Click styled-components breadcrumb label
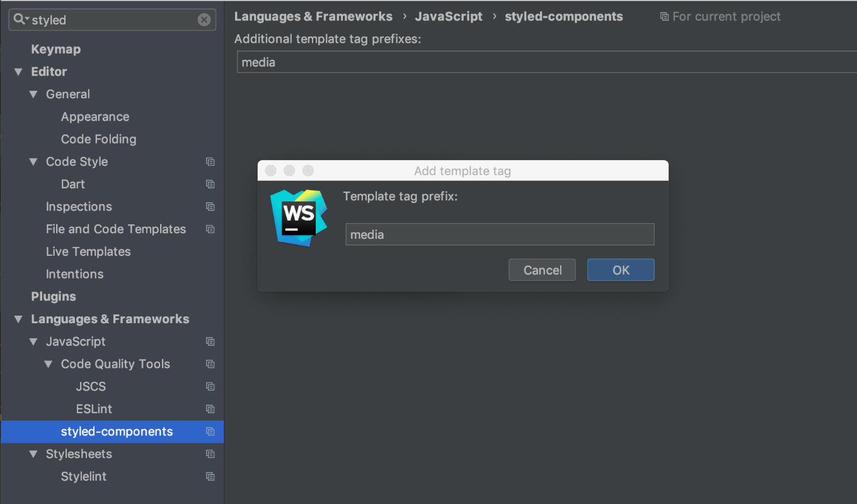The height and width of the screenshot is (504, 857). (x=564, y=16)
